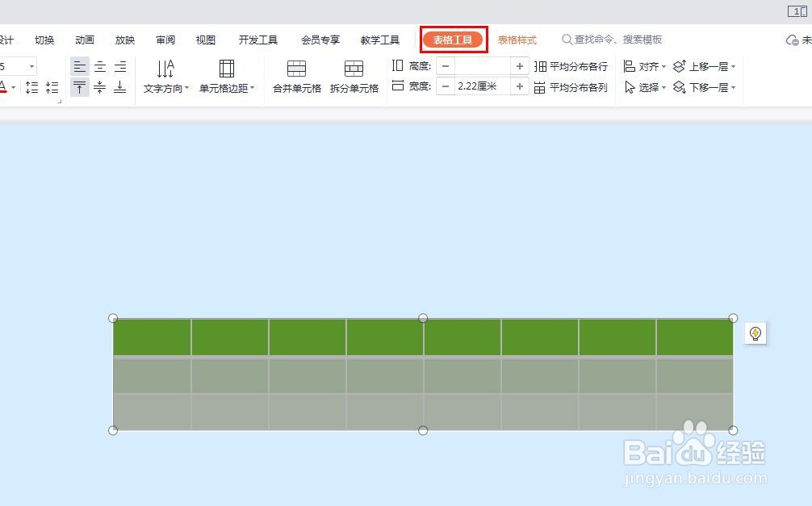Viewport: 812px width, 506px height.
Task: Open the 开发工具 developer tab
Action: coord(258,40)
